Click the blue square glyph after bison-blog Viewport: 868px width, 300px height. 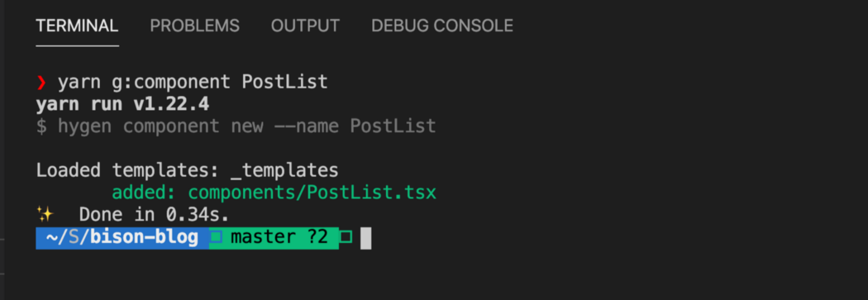[x=216, y=237]
